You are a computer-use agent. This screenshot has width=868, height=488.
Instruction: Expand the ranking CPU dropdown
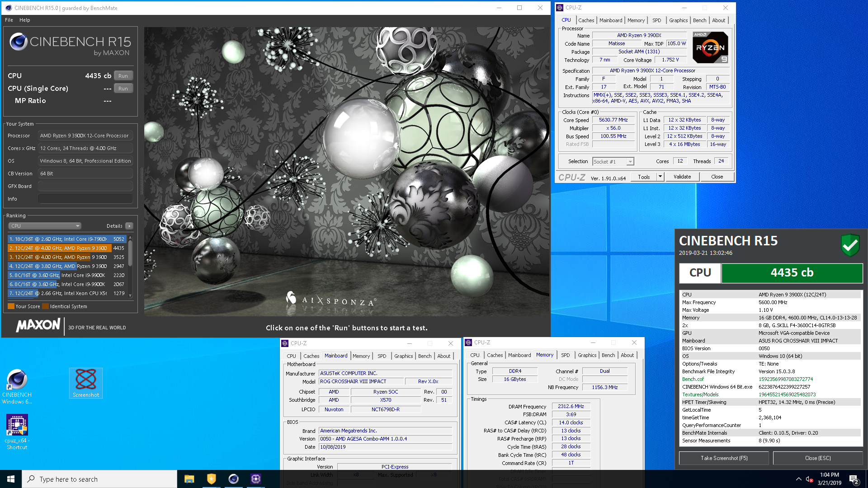[x=45, y=226]
